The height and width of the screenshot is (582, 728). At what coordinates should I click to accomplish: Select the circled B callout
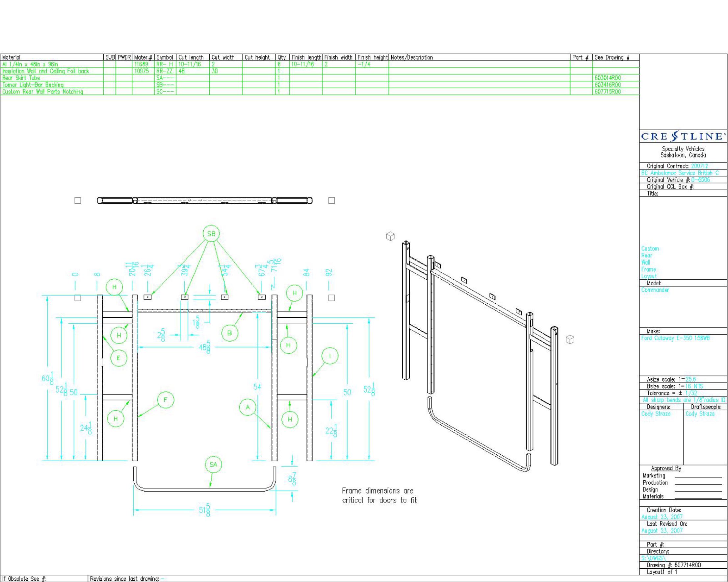point(230,333)
